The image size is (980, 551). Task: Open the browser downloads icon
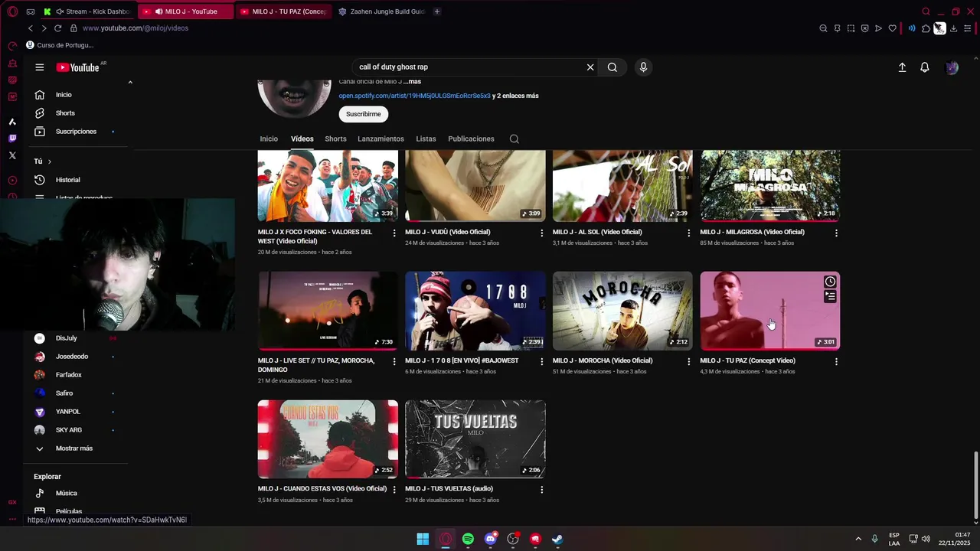click(953, 28)
